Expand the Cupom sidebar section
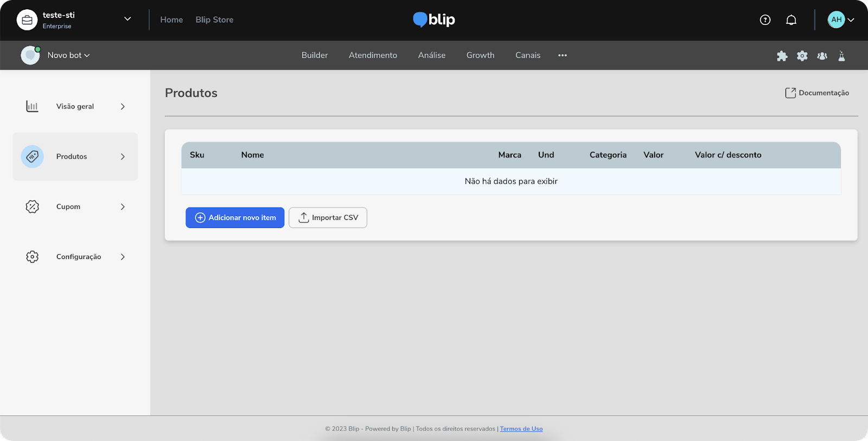 click(75, 207)
